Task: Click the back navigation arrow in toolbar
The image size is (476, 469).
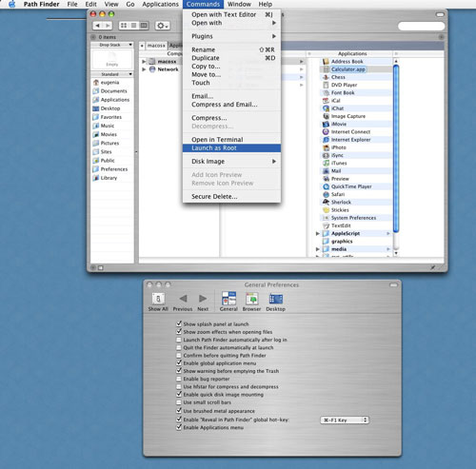Action: [98, 26]
